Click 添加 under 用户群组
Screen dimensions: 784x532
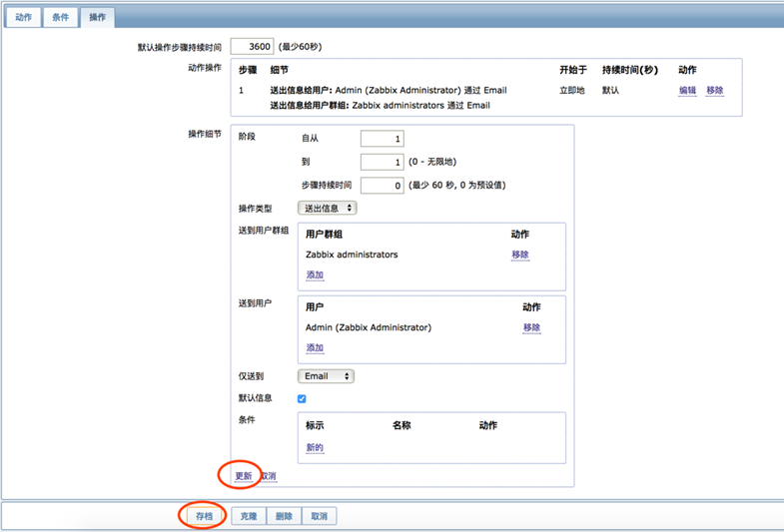(x=315, y=275)
